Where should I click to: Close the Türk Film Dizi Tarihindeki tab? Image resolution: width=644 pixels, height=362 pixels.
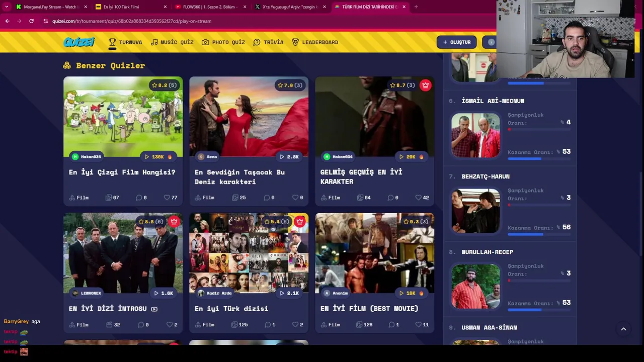404,7
